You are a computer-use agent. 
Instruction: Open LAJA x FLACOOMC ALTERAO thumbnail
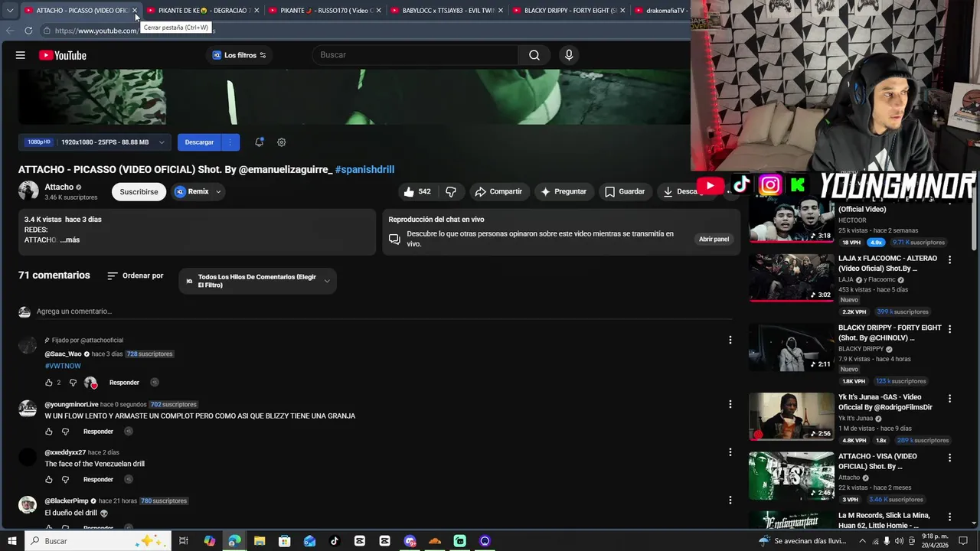791,278
